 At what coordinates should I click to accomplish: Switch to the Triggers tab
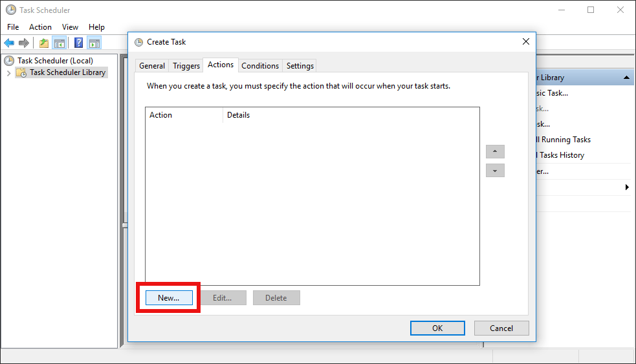(186, 66)
